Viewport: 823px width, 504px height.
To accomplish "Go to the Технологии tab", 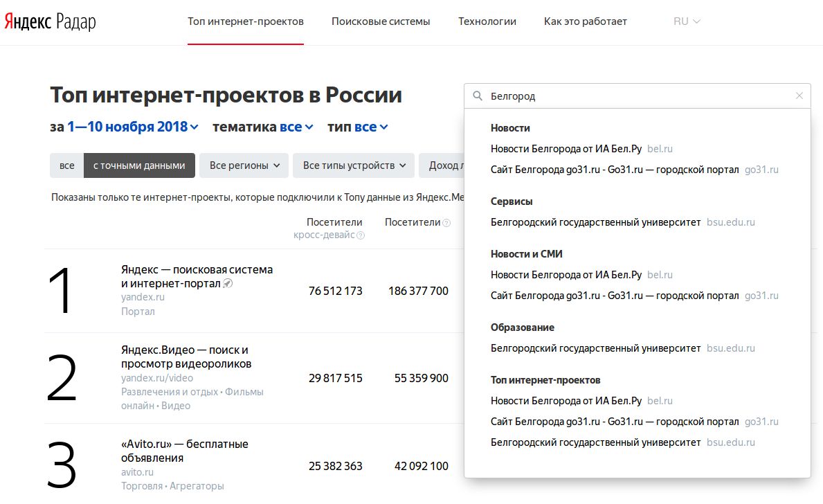I will point(487,21).
